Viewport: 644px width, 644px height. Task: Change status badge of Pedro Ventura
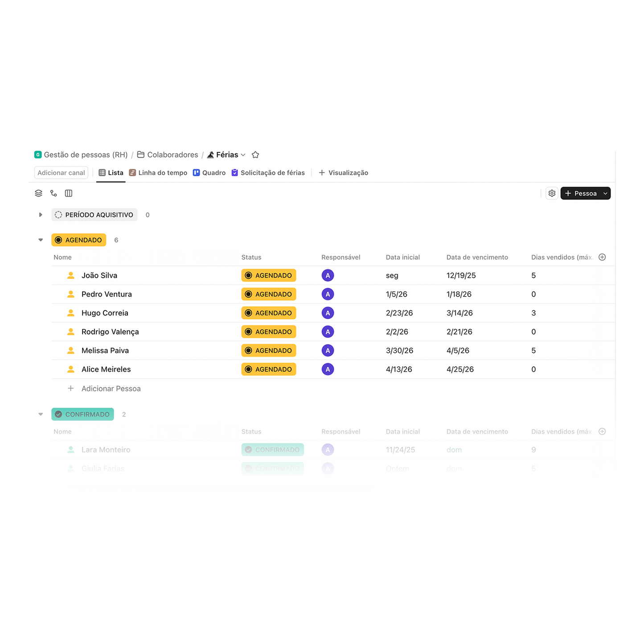pyautogui.click(x=269, y=294)
